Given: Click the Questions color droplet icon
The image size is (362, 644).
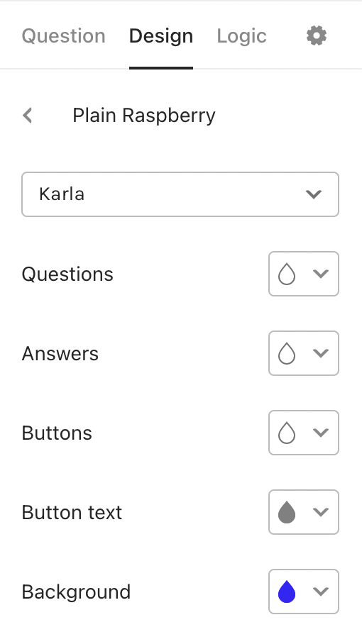Looking at the screenshot, I should tap(287, 274).
